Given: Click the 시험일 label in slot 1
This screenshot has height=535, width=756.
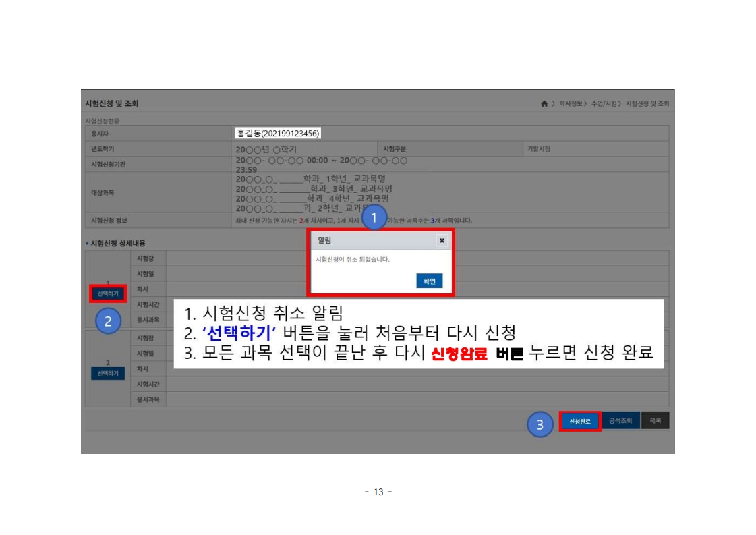Looking at the screenshot, I should pyautogui.click(x=145, y=274).
